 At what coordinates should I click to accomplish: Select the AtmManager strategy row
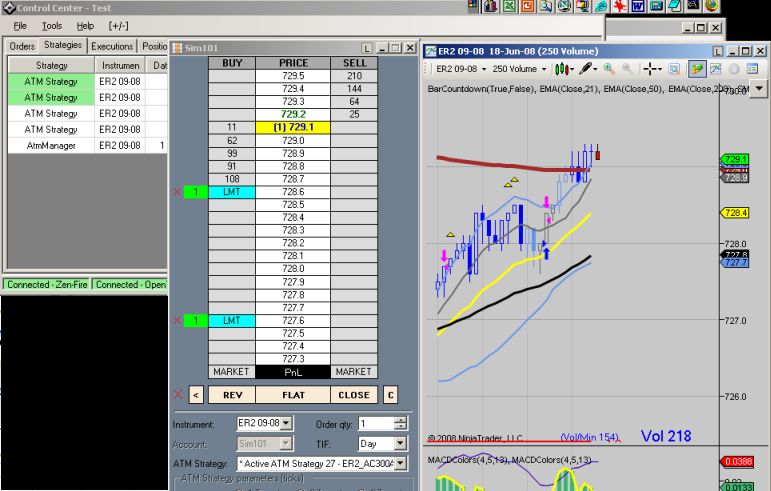(x=88, y=145)
